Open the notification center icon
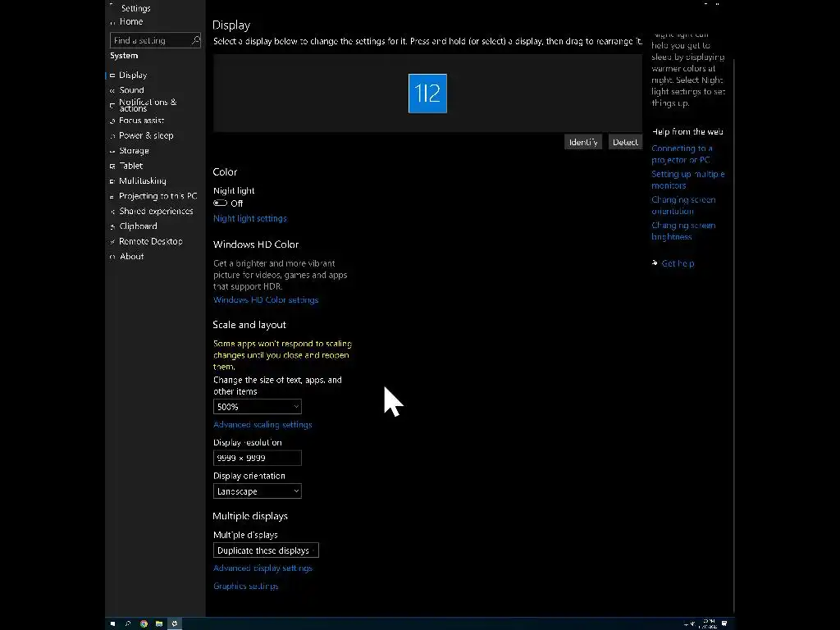This screenshot has height=630, width=840. coord(724,623)
